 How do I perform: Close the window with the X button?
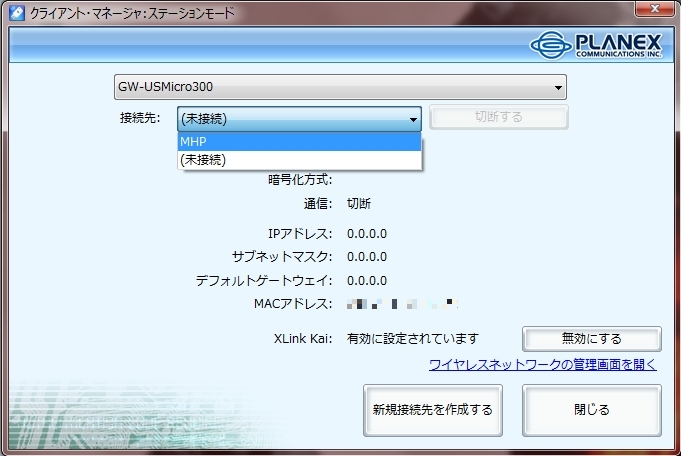[655, 9]
